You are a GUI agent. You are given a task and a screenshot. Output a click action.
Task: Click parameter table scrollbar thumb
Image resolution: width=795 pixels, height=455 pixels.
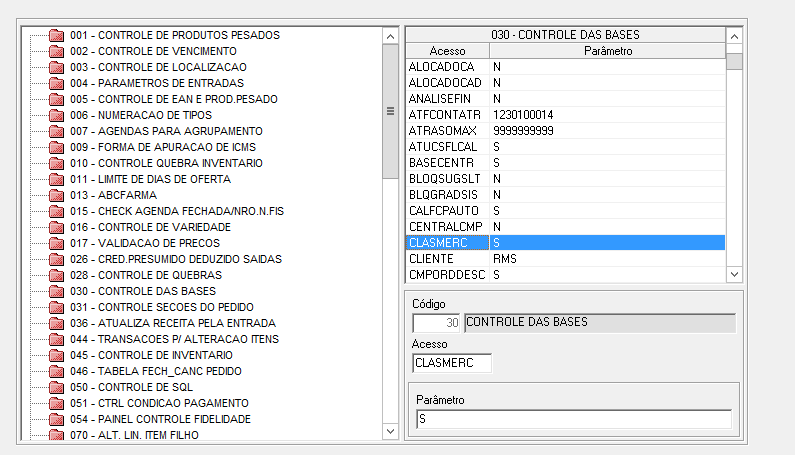coord(734,61)
